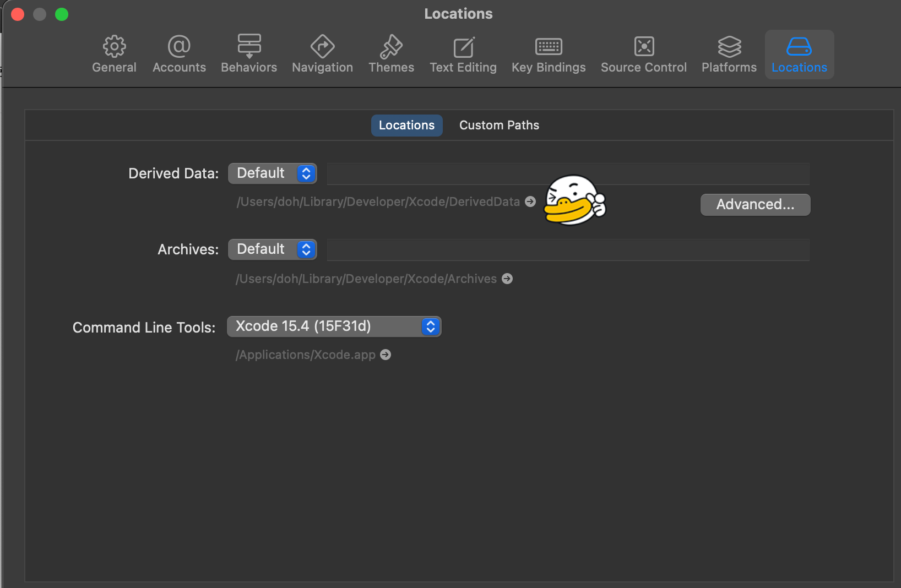Open the Source Control settings pane
Viewport: 901px width, 588px height.
click(x=644, y=55)
